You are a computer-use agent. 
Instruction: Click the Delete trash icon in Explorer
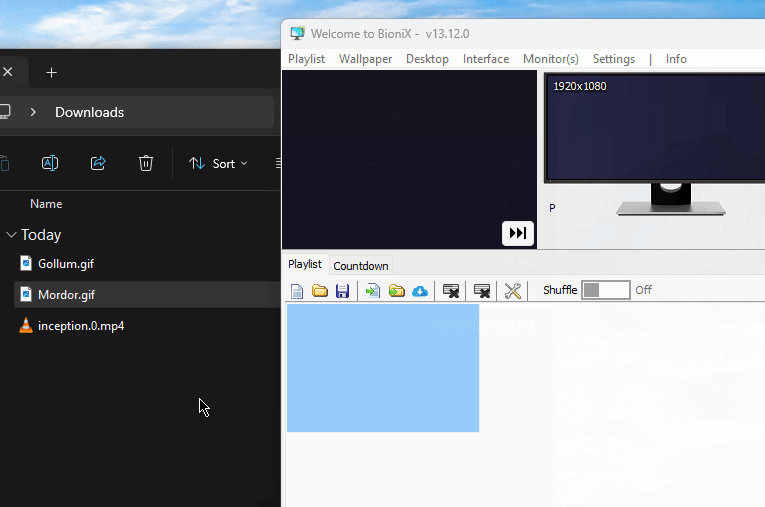pos(145,163)
